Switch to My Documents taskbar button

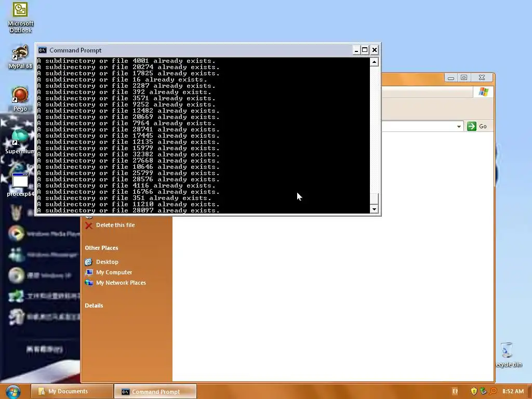tap(72, 391)
